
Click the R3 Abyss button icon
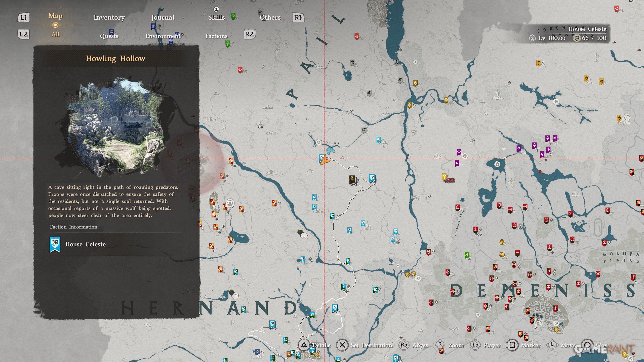pos(404,345)
